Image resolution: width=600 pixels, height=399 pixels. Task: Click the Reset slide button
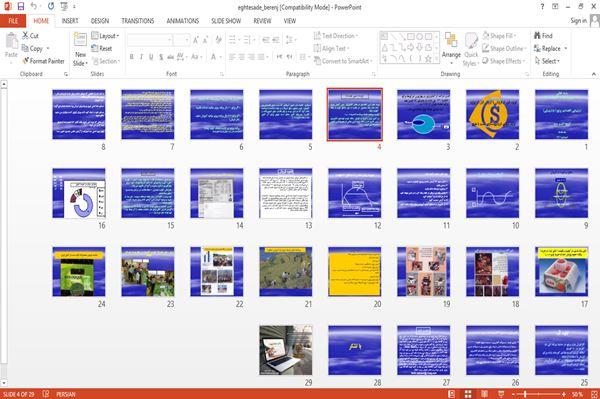point(102,49)
